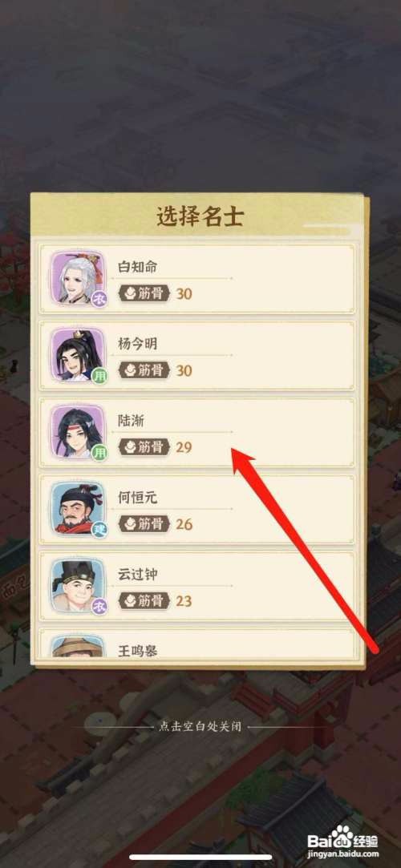Click blue 建 badge on 何恒元
401x868 pixels.
99,530
